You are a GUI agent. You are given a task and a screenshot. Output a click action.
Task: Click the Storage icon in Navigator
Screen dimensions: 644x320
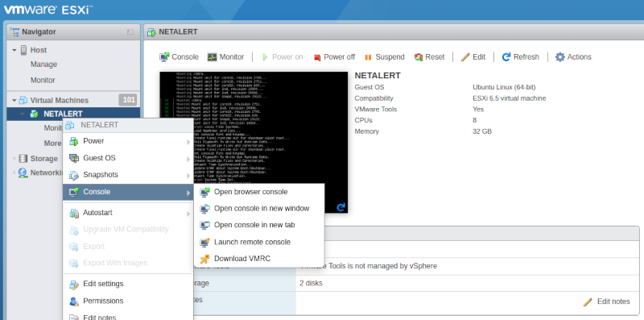[23, 158]
